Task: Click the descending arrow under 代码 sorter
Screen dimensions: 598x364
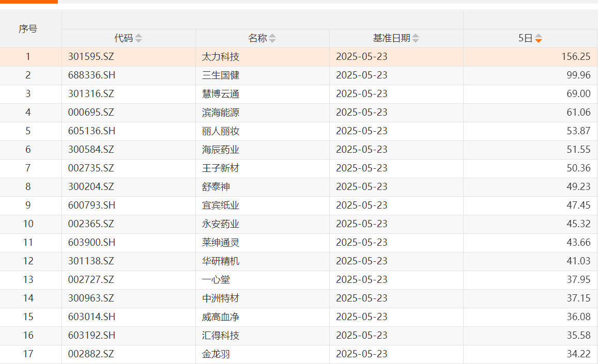Action: click(x=137, y=40)
